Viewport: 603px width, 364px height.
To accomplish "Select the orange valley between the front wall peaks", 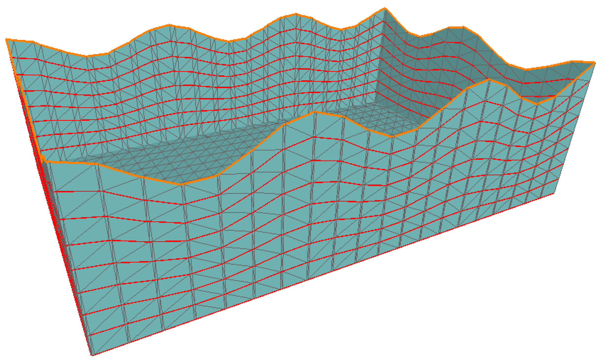I will click(x=392, y=136).
